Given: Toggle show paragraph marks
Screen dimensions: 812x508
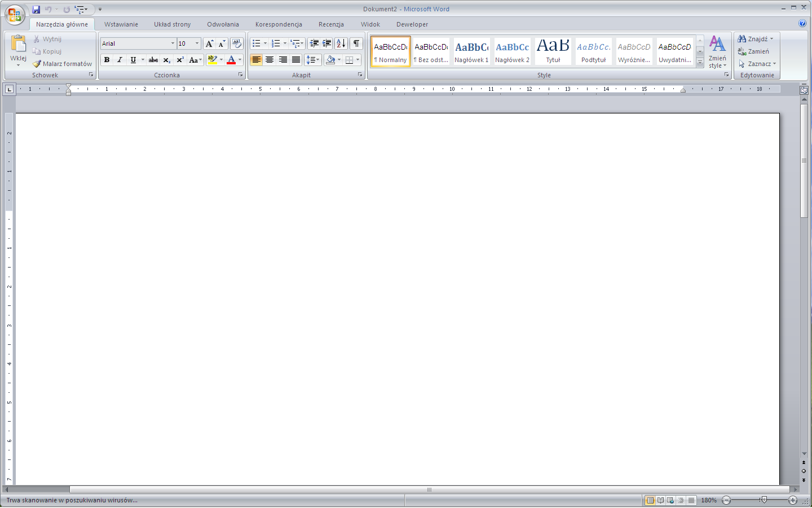Looking at the screenshot, I should [x=356, y=43].
